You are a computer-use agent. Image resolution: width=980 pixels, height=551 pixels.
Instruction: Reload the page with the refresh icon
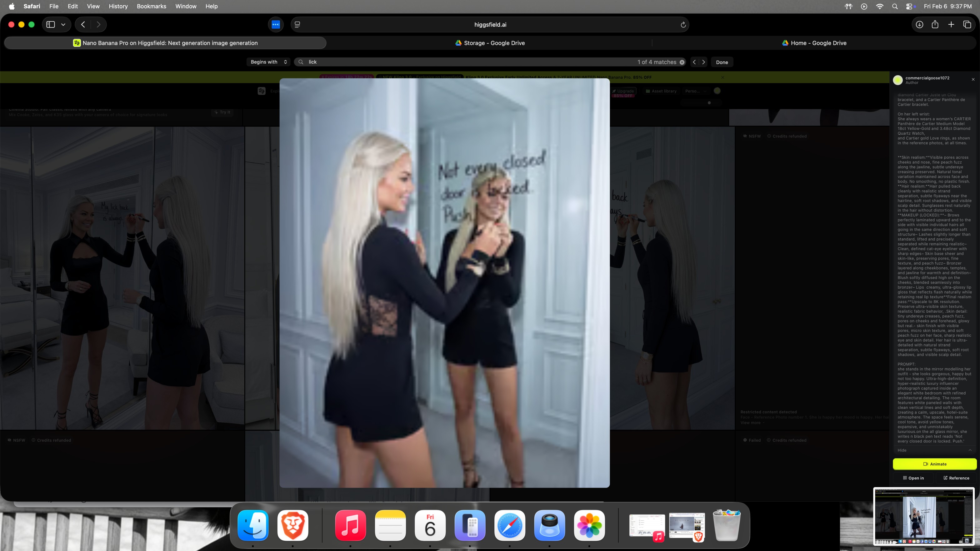[683, 25]
